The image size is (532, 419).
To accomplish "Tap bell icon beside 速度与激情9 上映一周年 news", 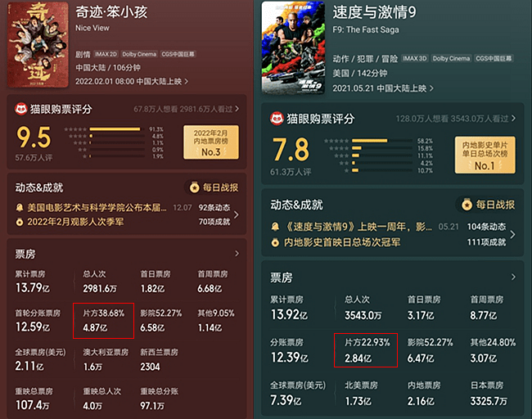I will (x=275, y=227).
